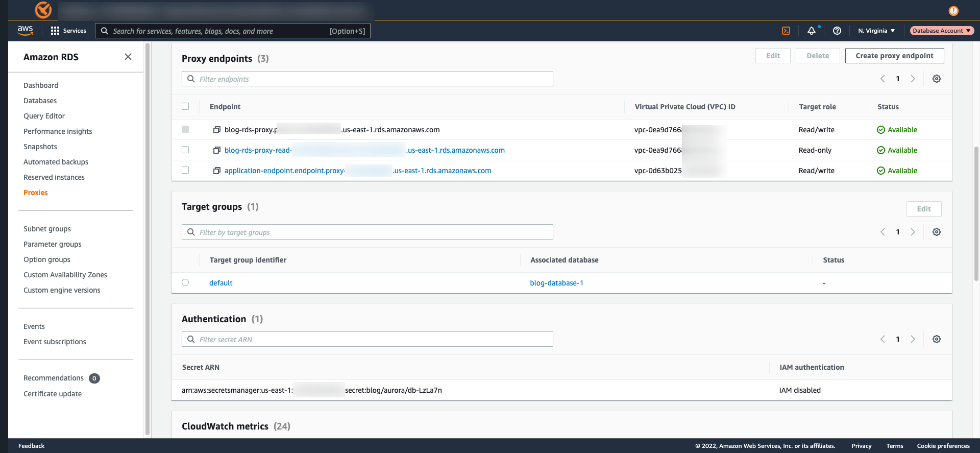Open Subnet groups page
Screen dimensions: 980x453
click(x=47, y=229)
